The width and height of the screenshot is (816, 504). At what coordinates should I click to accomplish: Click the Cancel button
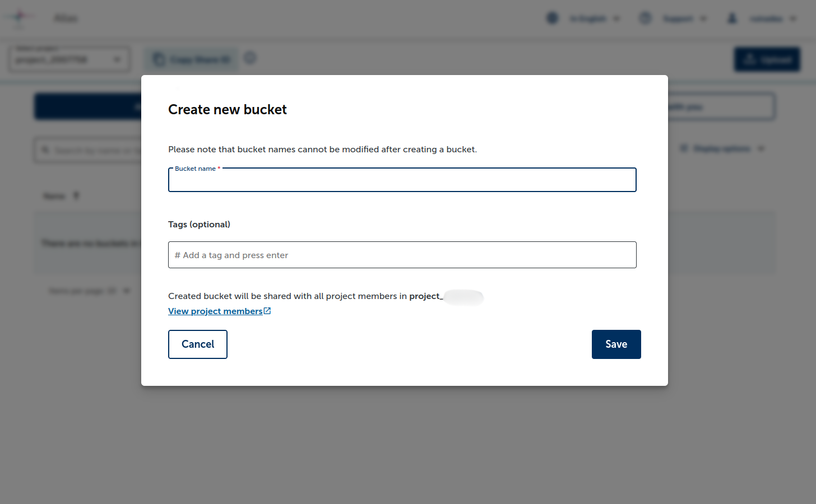(x=197, y=344)
